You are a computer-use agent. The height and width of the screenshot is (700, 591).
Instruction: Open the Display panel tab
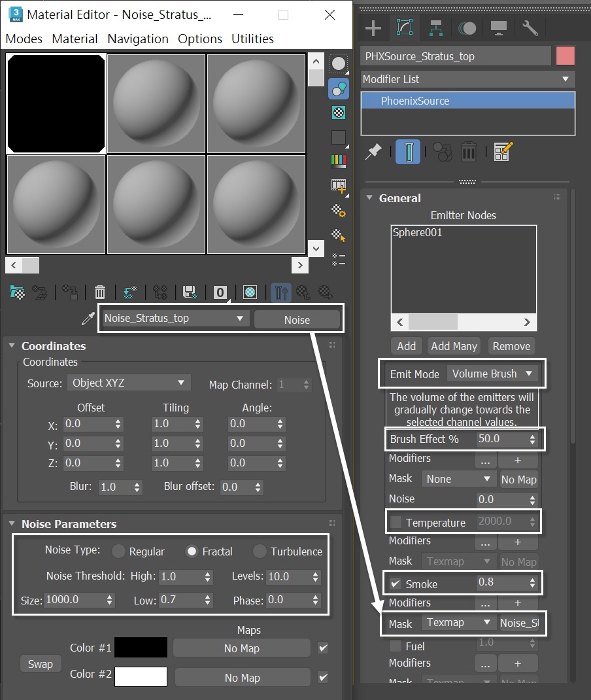click(x=498, y=28)
